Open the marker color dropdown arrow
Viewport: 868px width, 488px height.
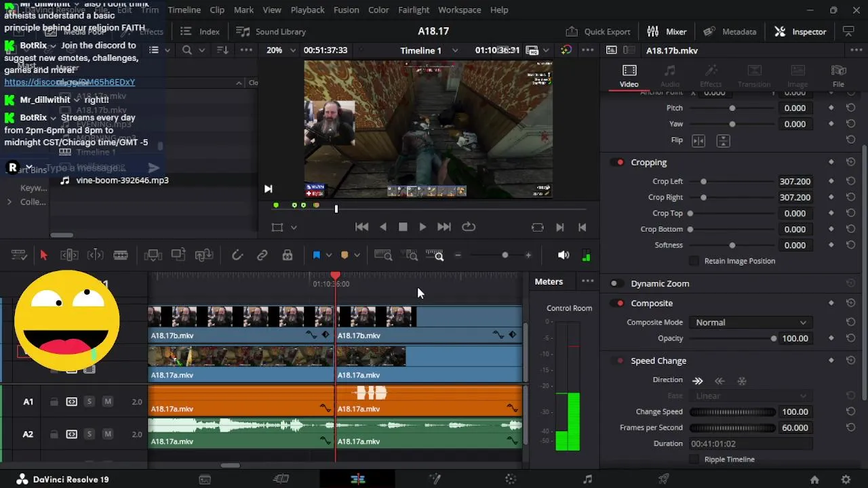357,256
